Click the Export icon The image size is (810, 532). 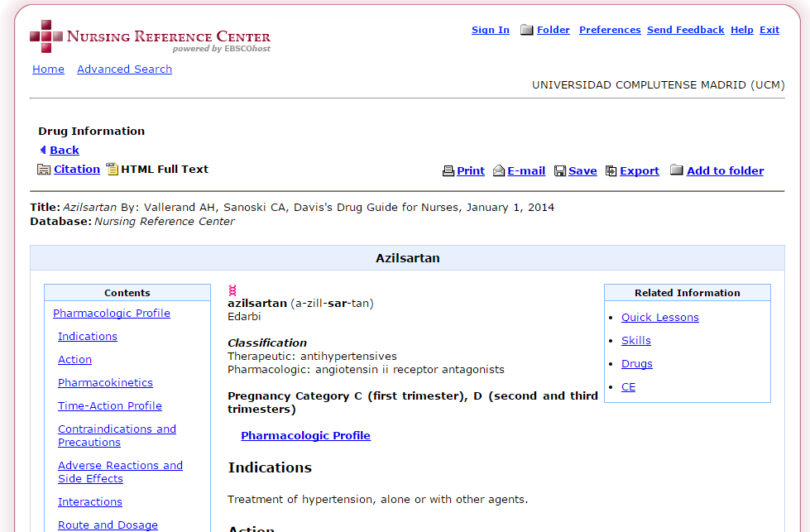click(x=611, y=171)
